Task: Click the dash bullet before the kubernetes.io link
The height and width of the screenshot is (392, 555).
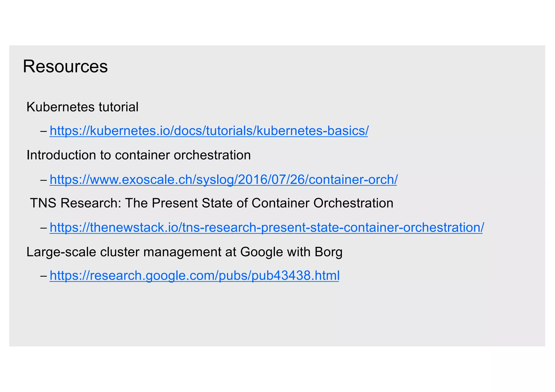Action: pyautogui.click(x=43, y=132)
